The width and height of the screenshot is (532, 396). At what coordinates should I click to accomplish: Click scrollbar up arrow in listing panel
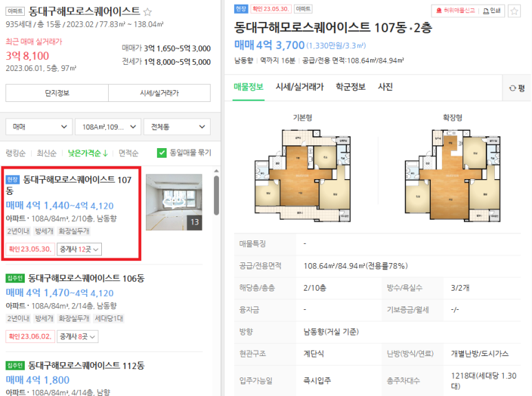[x=216, y=171]
